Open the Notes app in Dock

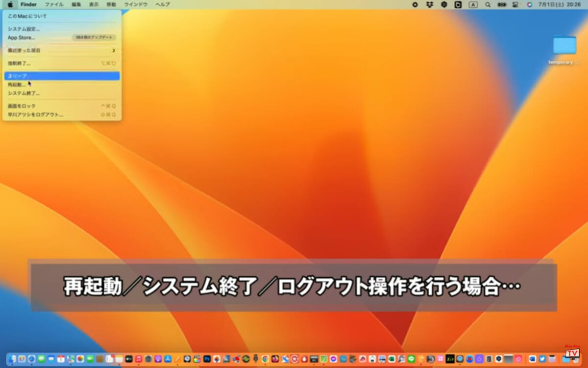click(x=119, y=359)
